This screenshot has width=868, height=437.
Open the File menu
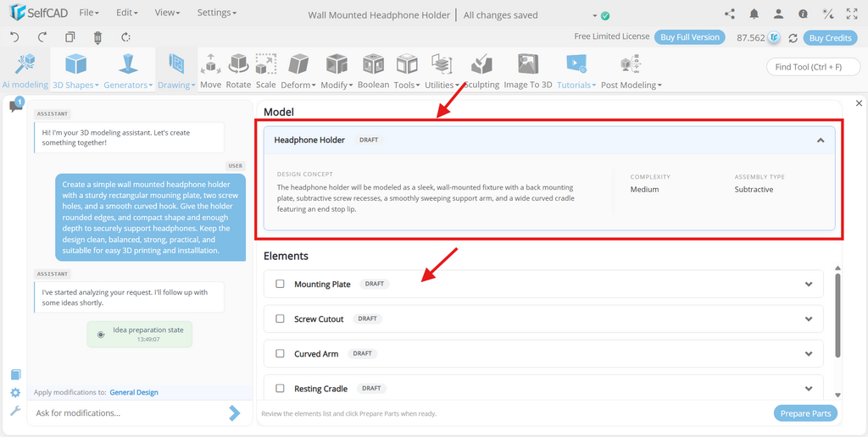point(89,12)
